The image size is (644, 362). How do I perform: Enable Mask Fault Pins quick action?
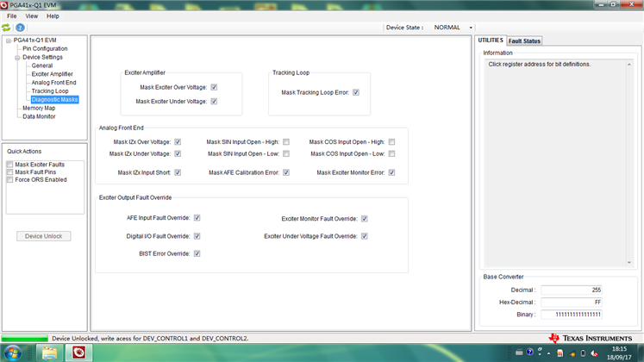(9, 172)
